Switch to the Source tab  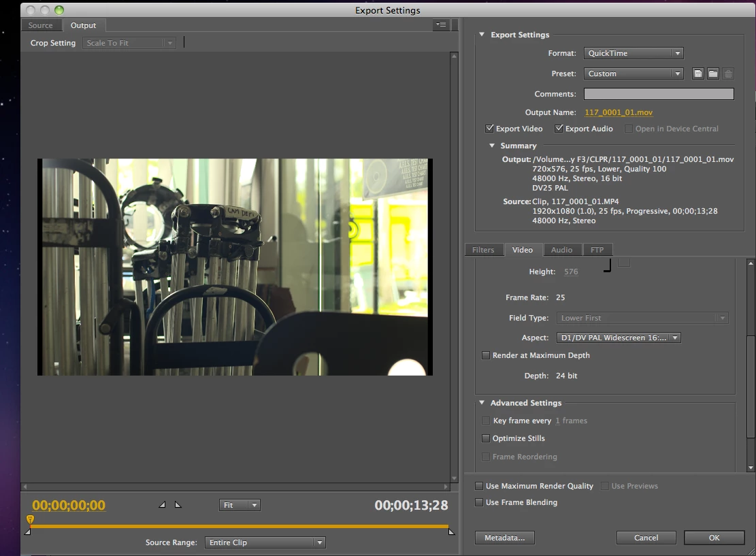coord(41,25)
